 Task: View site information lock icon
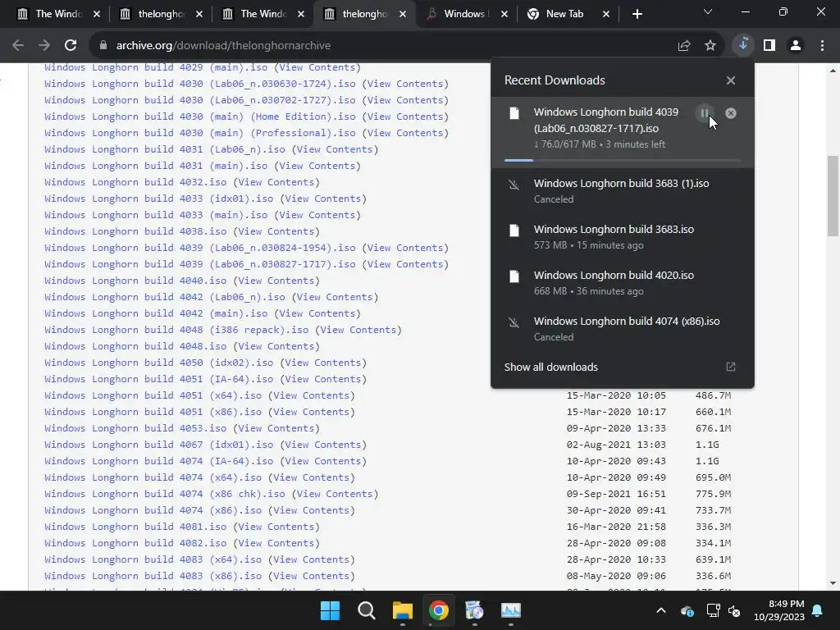click(103, 46)
